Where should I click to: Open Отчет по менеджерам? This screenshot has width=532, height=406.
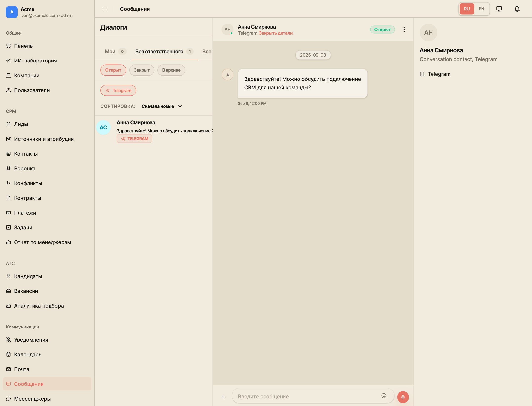pos(47,242)
